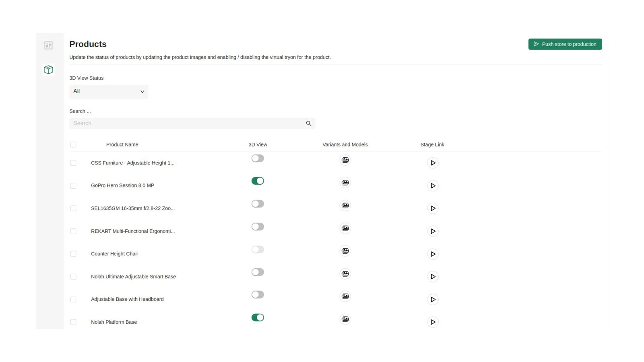Open Stage Link for Nolah Platform Base
Screen dimensions: 644x362
tap(433, 322)
